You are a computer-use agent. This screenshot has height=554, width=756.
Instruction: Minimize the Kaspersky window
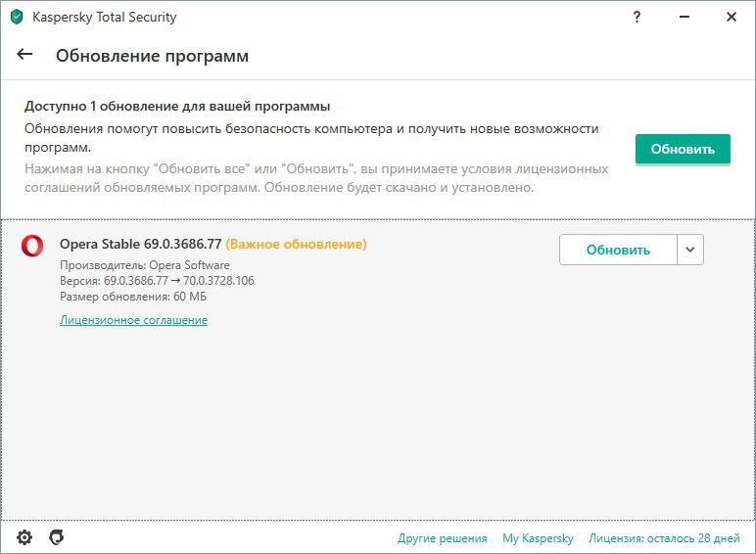(x=685, y=17)
